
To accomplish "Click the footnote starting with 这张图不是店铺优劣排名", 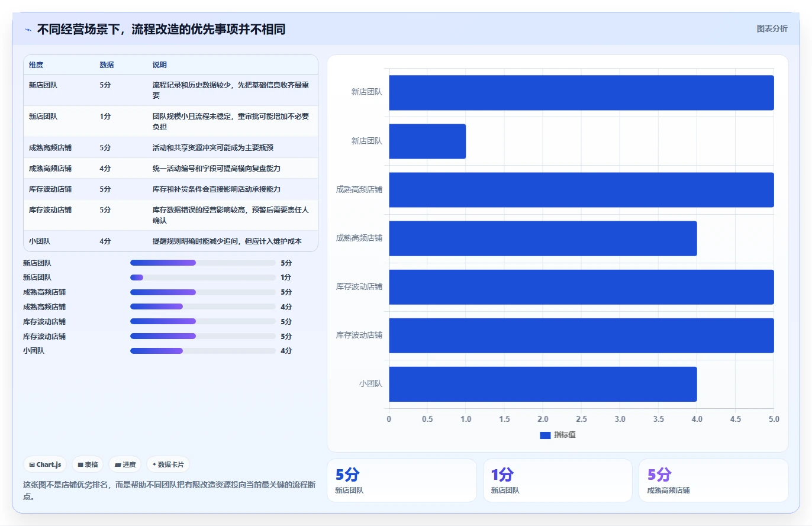I will click(x=169, y=490).
